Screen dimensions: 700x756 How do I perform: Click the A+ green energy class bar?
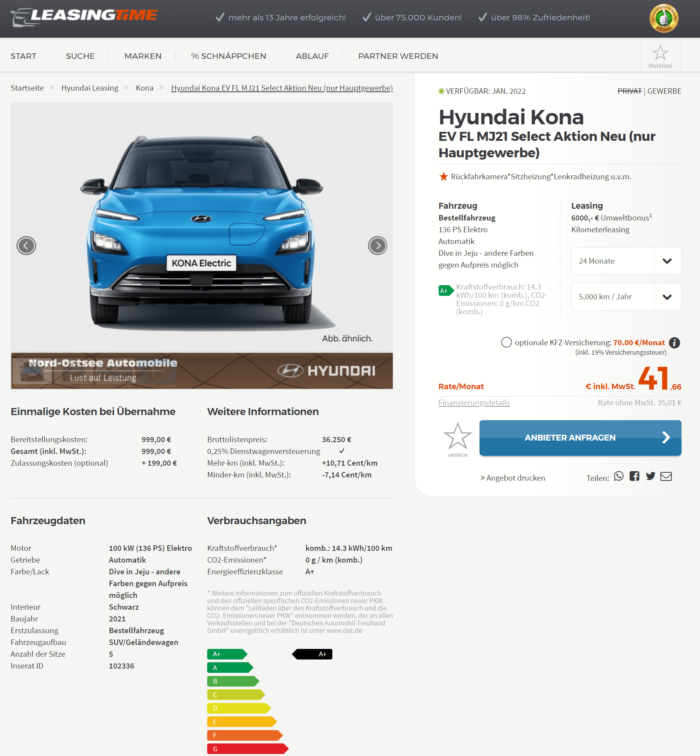tap(227, 654)
